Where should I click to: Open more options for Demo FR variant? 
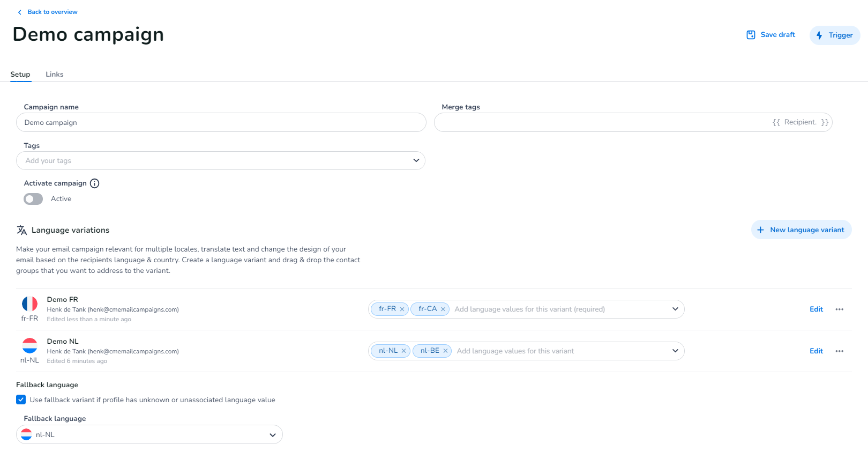click(x=839, y=309)
